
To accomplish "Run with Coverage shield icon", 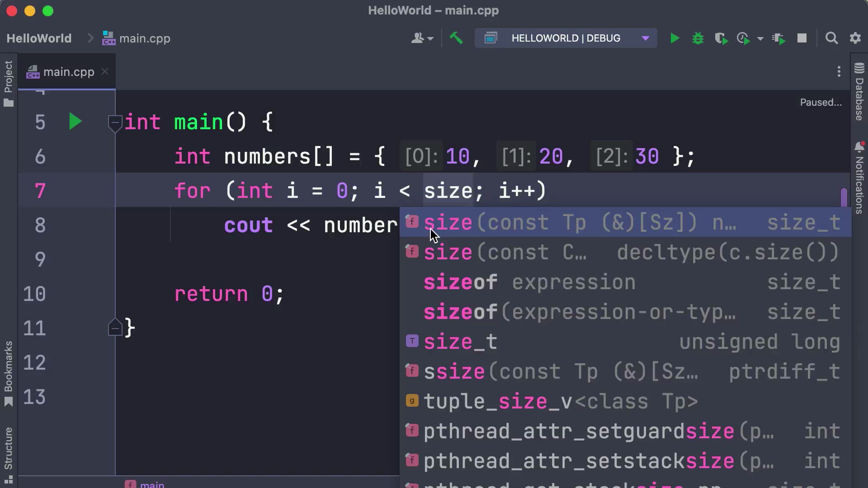I will tap(721, 38).
